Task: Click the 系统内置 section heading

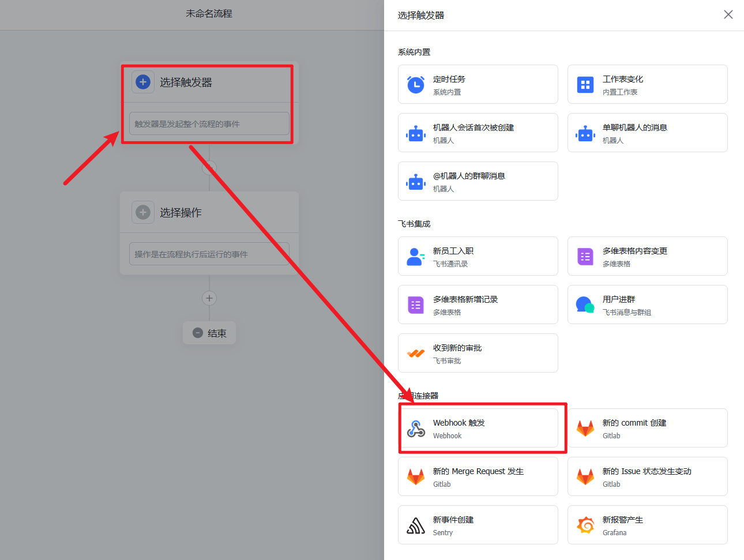Action: tap(414, 52)
